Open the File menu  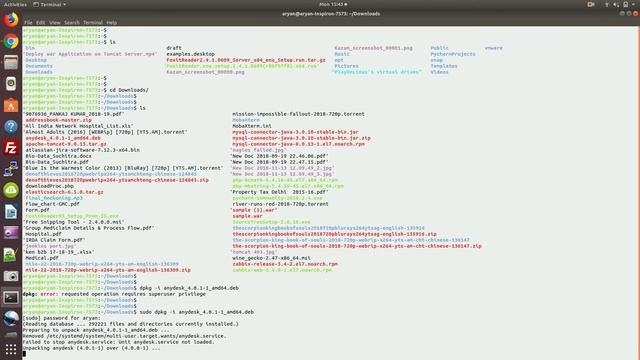(x=28, y=22)
